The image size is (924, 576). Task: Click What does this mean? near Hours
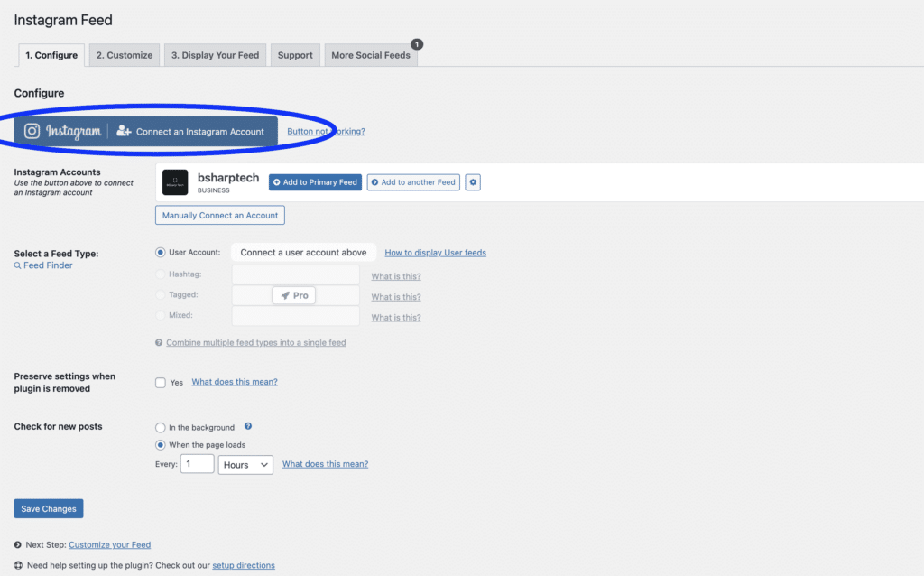point(325,464)
